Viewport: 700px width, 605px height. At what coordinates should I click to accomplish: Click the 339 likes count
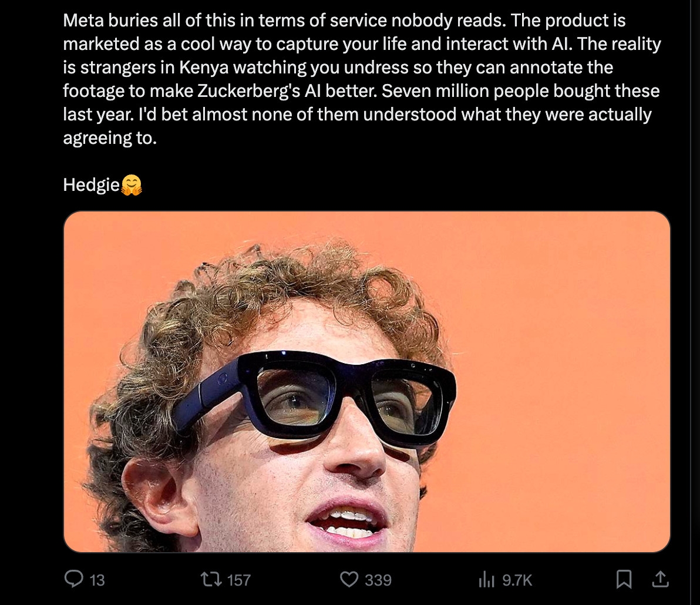[378, 580]
